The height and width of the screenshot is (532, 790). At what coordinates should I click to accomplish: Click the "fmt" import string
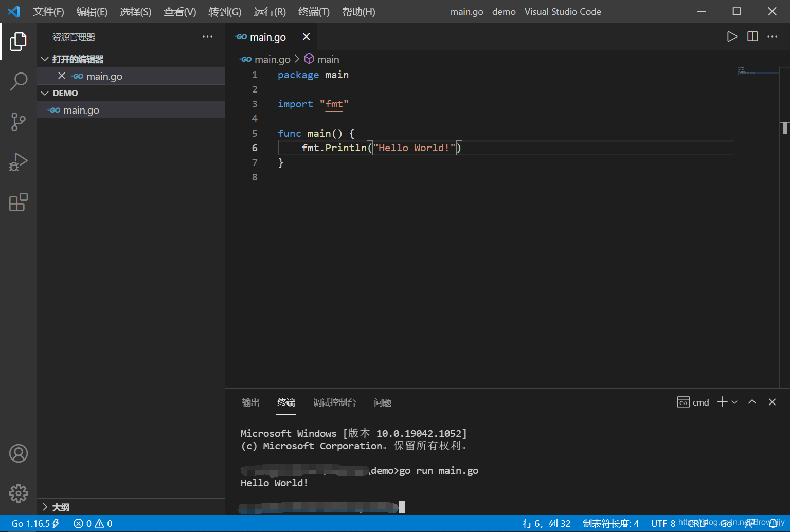pos(334,104)
